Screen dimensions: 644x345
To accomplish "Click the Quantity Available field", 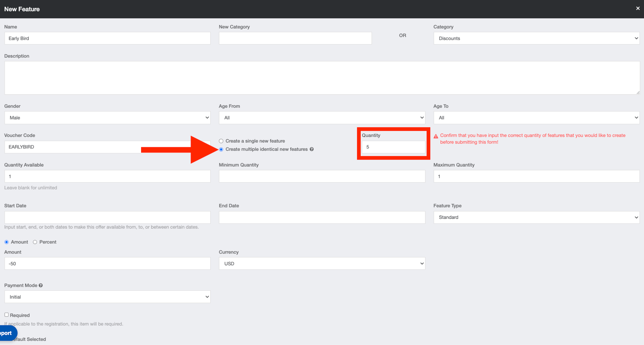I will tap(107, 177).
